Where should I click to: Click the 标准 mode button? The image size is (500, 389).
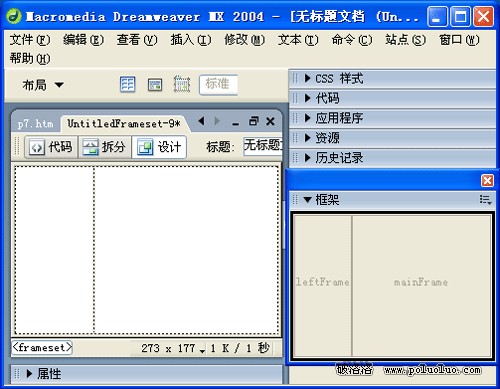tap(218, 84)
